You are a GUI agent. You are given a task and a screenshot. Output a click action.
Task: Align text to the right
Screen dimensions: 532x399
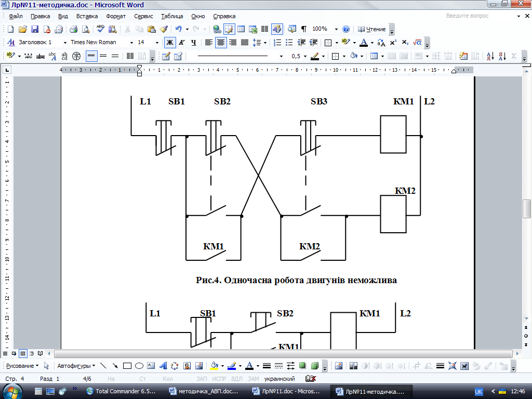pos(233,43)
